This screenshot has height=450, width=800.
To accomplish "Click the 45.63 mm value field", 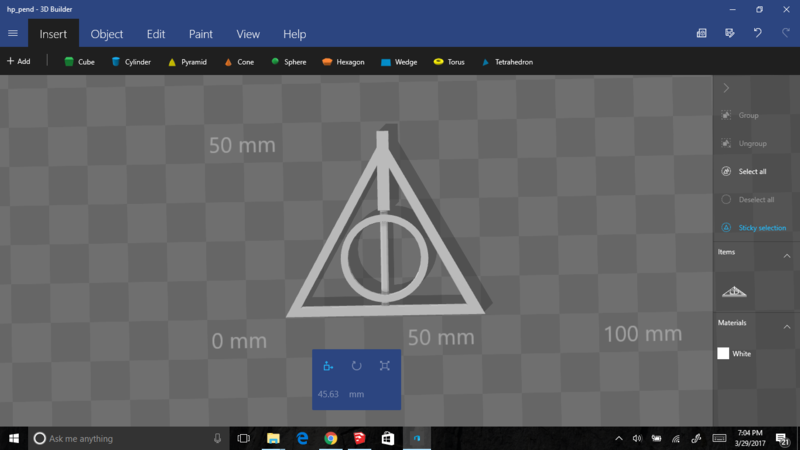I will pos(328,394).
